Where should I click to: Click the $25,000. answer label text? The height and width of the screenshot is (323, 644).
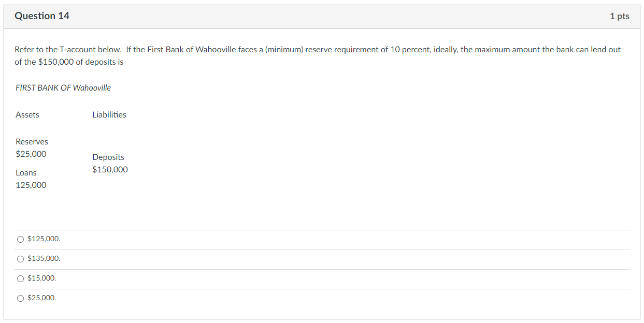click(x=41, y=298)
